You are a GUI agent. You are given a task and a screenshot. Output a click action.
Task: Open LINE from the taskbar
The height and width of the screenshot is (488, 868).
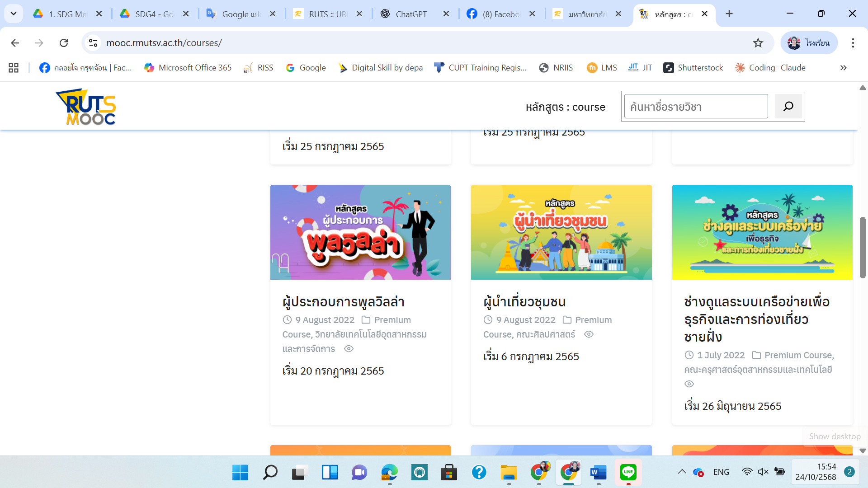629,472
